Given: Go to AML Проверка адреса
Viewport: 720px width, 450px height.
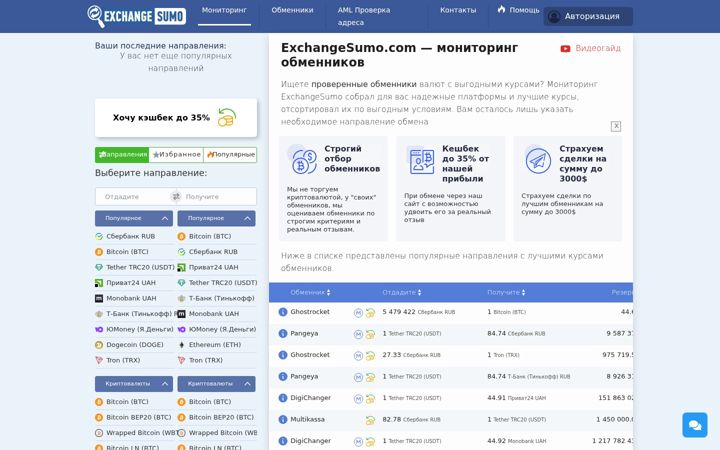Looking at the screenshot, I should pos(364,16).
